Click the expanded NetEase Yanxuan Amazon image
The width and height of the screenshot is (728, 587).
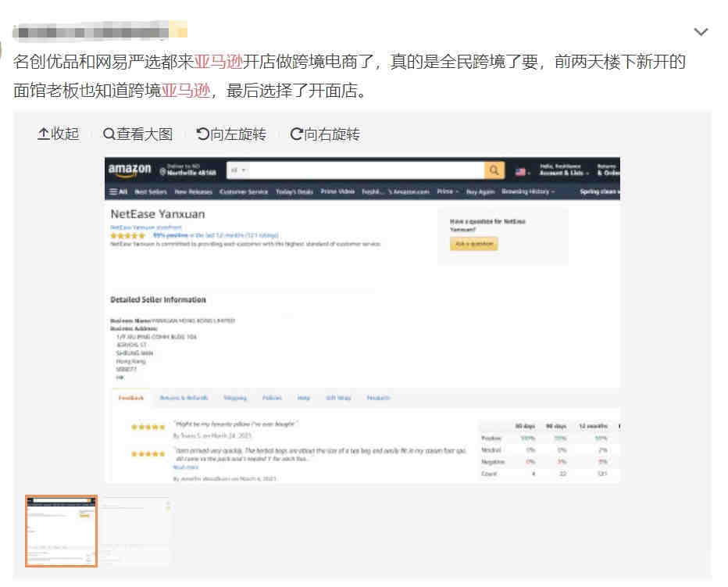(x=362, y=320)
